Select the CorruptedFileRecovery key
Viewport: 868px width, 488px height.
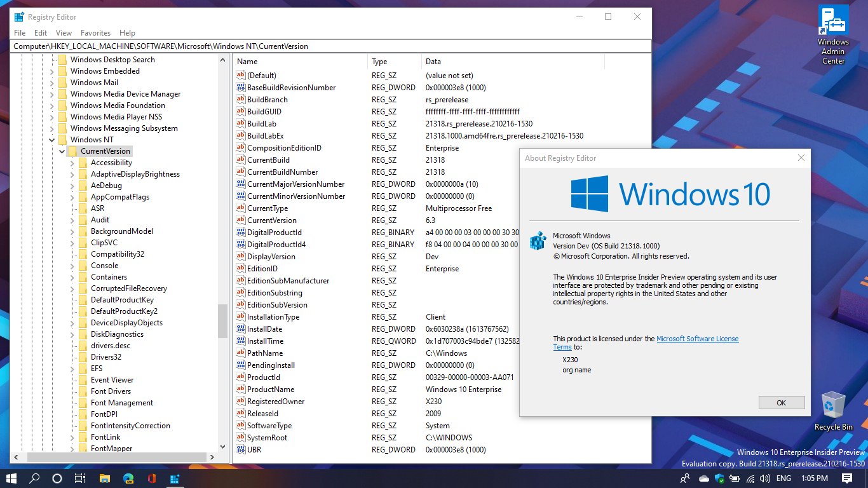pyautogui.click(x=129, y=288)
